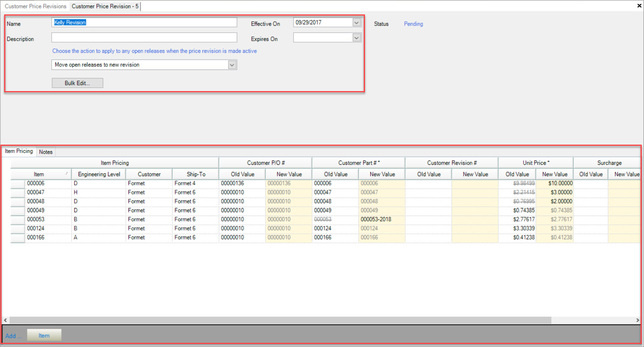Click the Customer Part # group header
Viewport: 644px width, 347px height.
(x=358, y=163)
